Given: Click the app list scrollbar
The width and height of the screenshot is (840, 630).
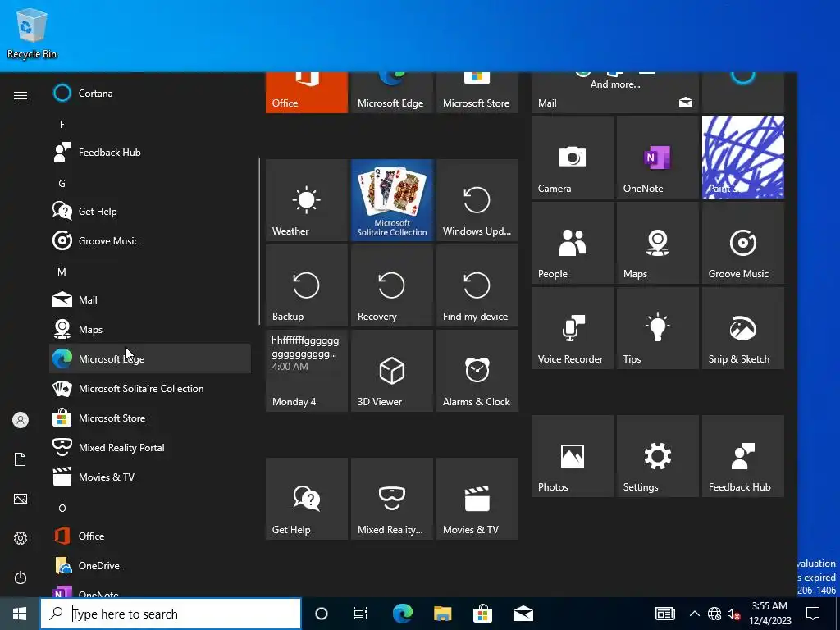Looking at the screenshot, I should [x=259, y=241].
